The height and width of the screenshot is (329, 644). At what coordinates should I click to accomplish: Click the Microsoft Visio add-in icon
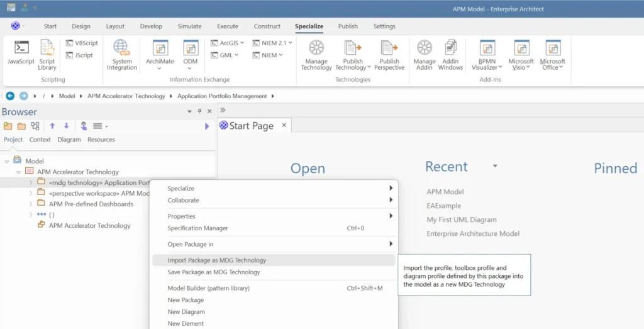521,48
